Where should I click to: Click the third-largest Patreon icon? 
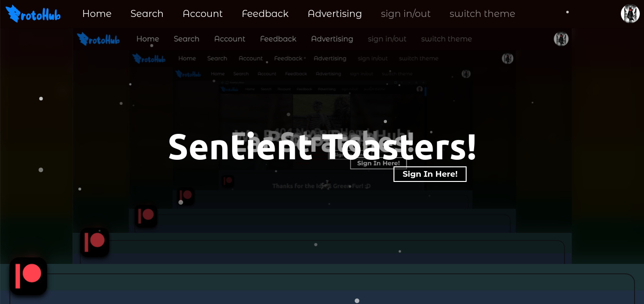click(x=146, y=216)
